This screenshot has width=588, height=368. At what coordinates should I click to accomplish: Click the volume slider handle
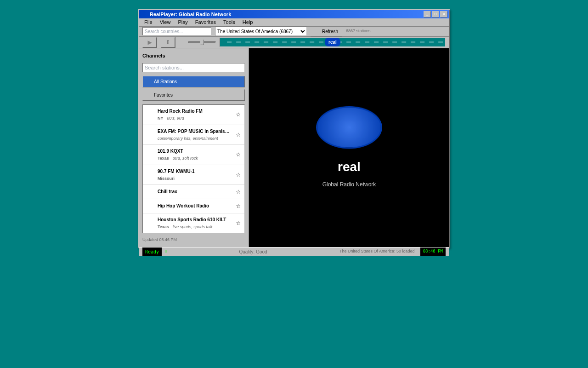click(202, 42)
